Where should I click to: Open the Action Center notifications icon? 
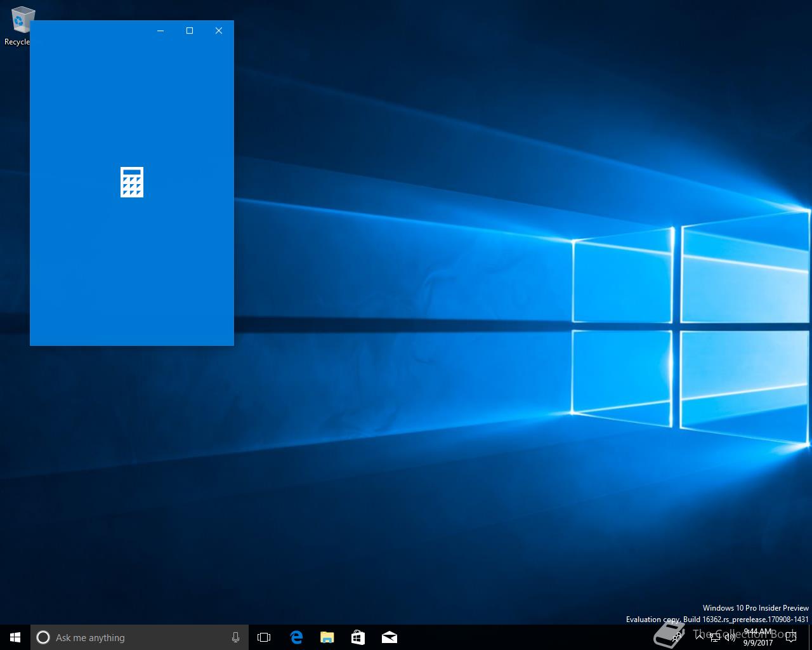click(790, 637)
